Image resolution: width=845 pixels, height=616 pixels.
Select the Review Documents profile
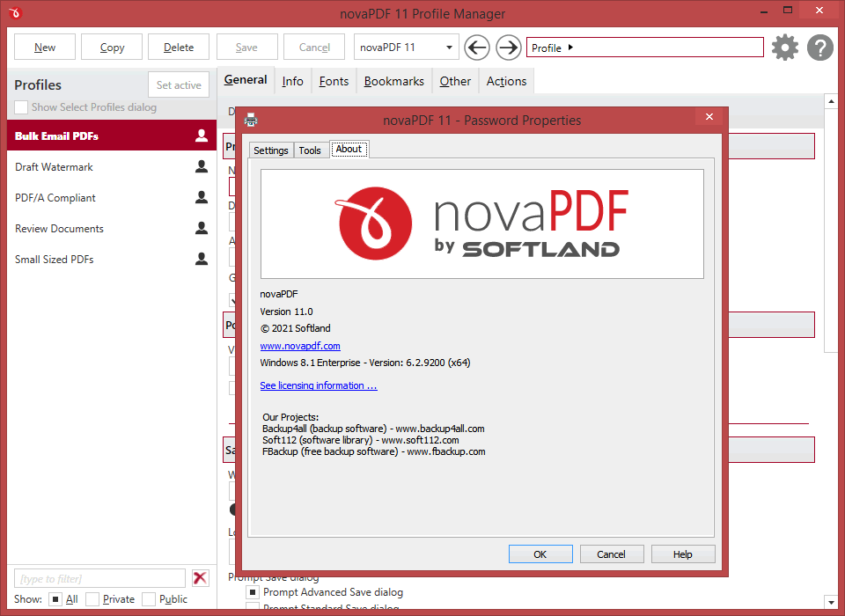(112, 228)
